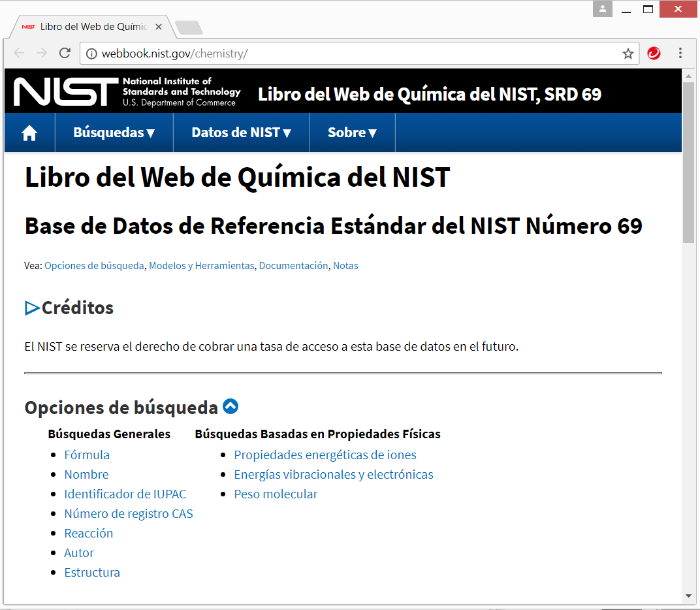
Task: Click the Chrome profile user icon
Action: click(x=602, y=8)
